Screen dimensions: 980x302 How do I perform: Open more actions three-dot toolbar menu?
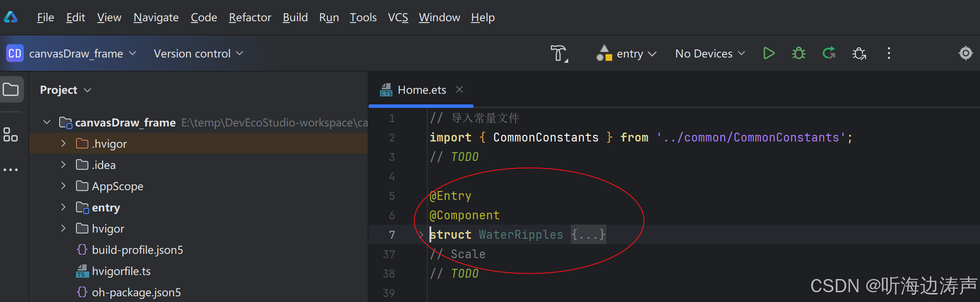(x=889, y=54)
